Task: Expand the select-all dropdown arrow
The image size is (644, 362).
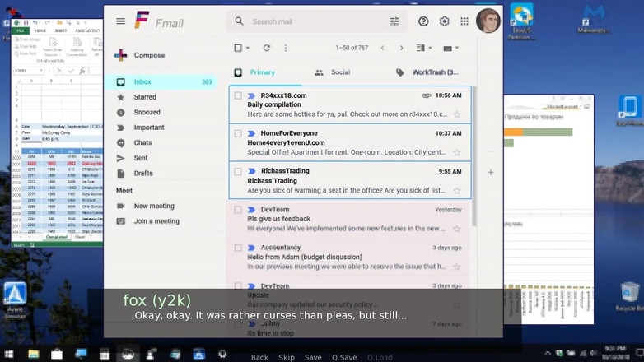Action: click(x=248, y=49)
